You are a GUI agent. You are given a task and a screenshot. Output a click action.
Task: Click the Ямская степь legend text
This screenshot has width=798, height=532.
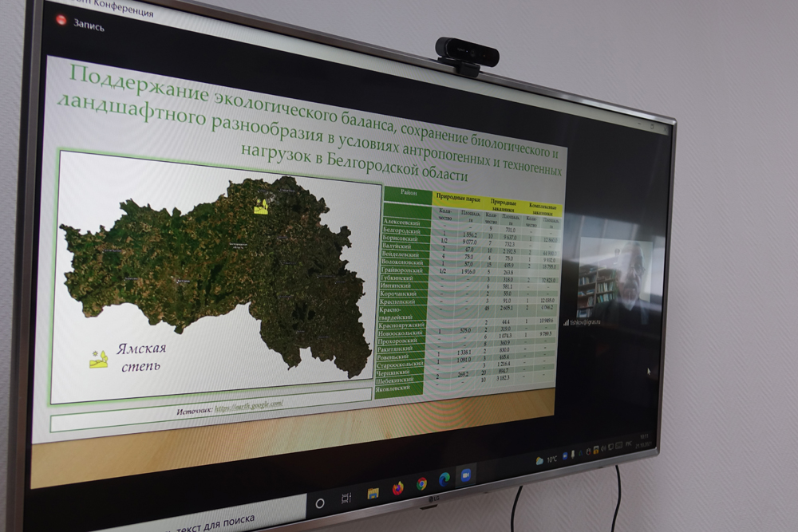coord(140,357)
